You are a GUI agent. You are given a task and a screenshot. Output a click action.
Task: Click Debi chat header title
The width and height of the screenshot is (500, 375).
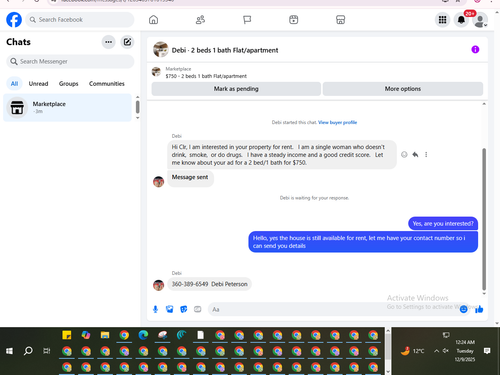[225, 50]
